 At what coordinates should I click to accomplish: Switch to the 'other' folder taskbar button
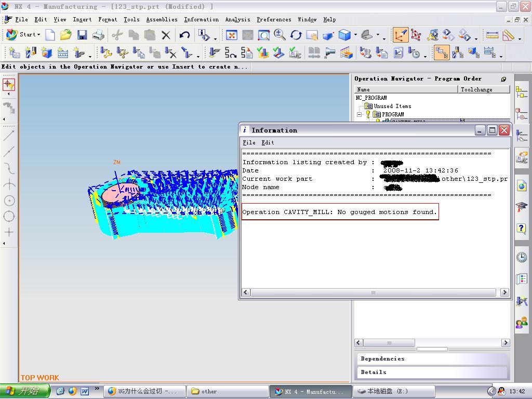pos(228,391)
